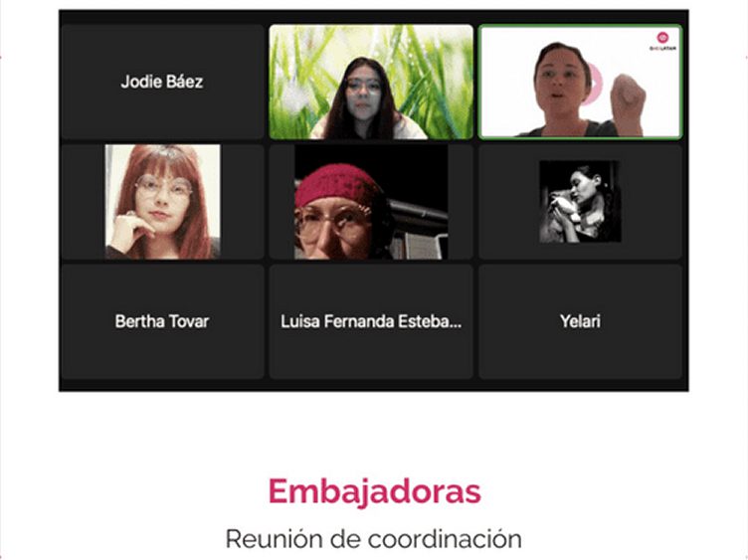This screenshot has width=748, height=560.
Task: Click the red knitted beanie
Action: [334, 187]
